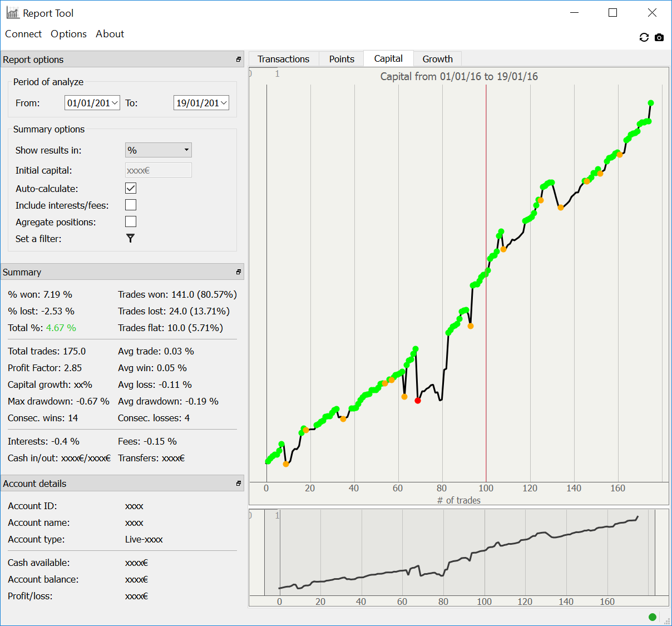Click the Max drawdown: -0.67 % text
Screen dimensions: 672x626
[58, 401]
